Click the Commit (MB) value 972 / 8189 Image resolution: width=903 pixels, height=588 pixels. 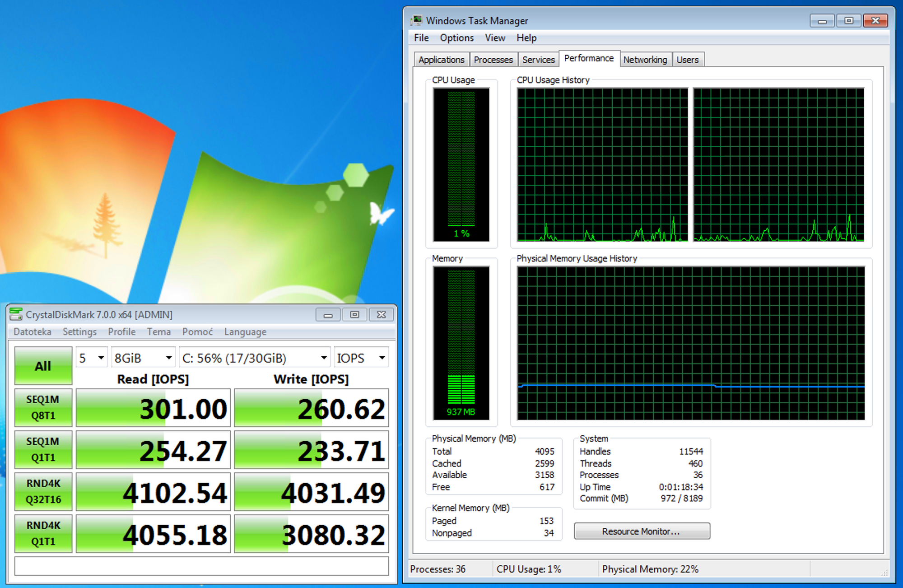(x=682, y=498)
